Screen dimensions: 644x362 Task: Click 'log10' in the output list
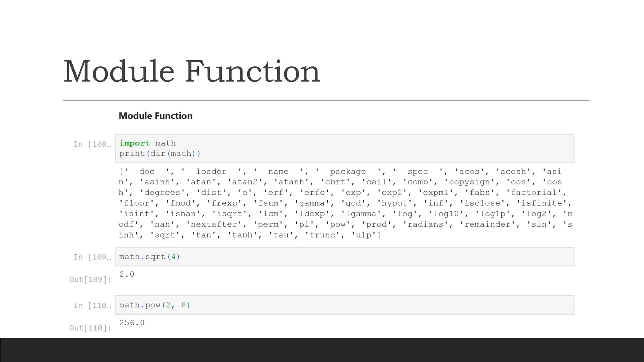point(446,214)
